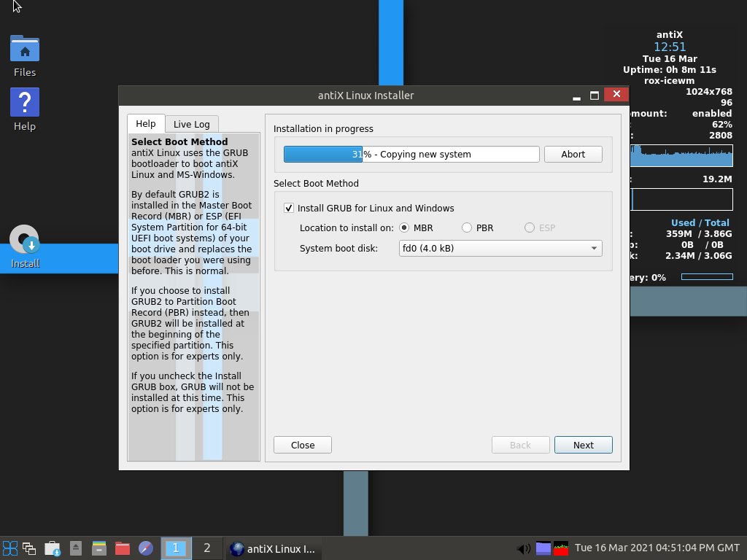747x560 pixels.
Task: Close the installer with the red X
Action: (x=616, y=94)
